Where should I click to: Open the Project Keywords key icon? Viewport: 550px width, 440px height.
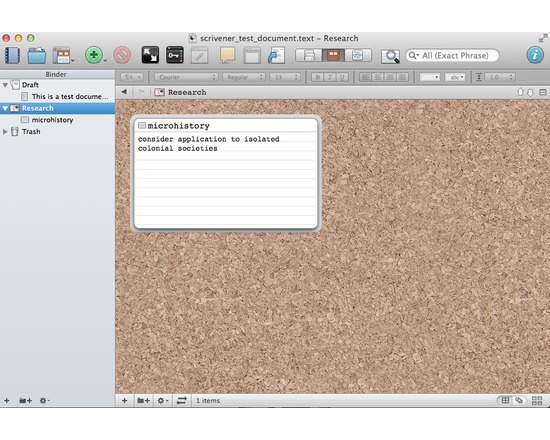[x=175, y=55]
